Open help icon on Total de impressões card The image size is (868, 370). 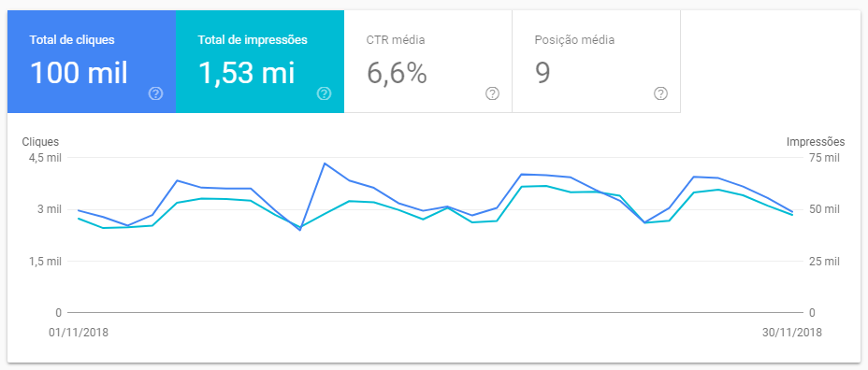(x=324, y=94)
